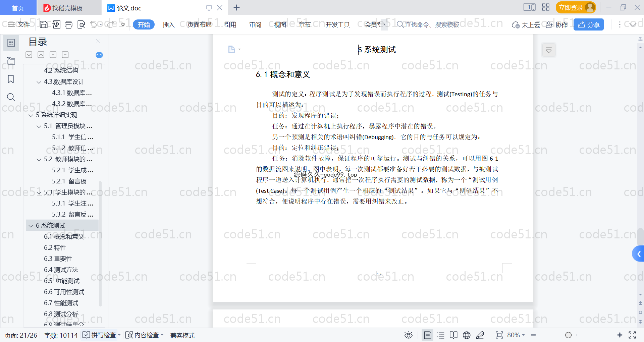Switch to outline view icon in status bar
The image size is (644, 342).
(441, 335)
